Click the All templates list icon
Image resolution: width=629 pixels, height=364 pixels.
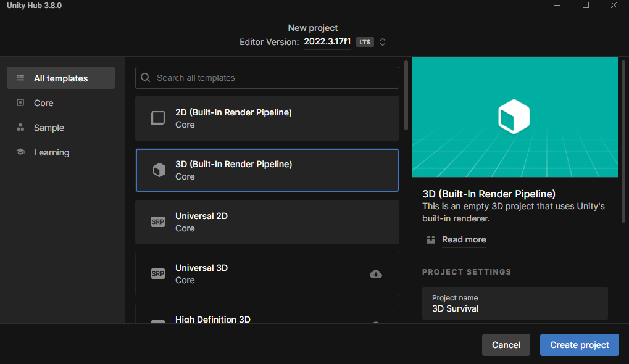tap(20, 78)
